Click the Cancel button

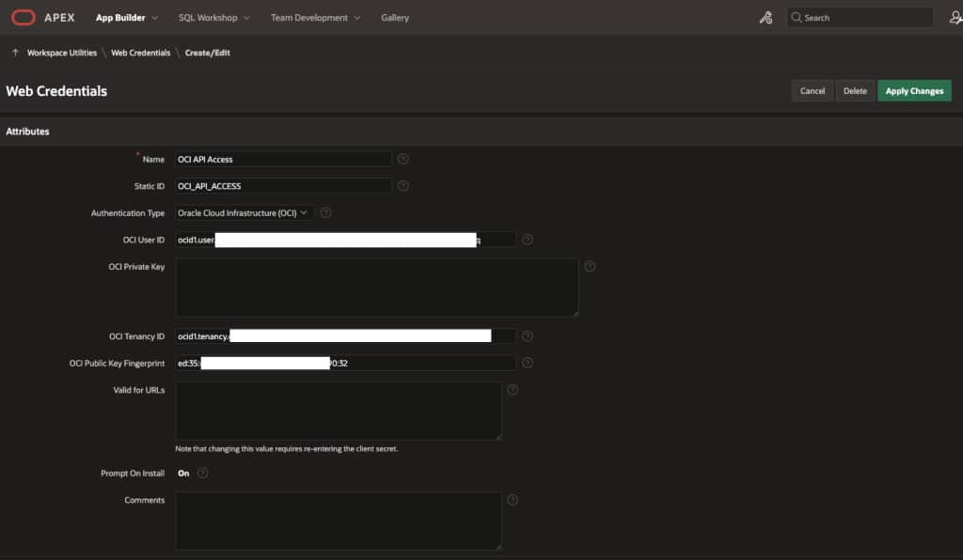[813, 91]
